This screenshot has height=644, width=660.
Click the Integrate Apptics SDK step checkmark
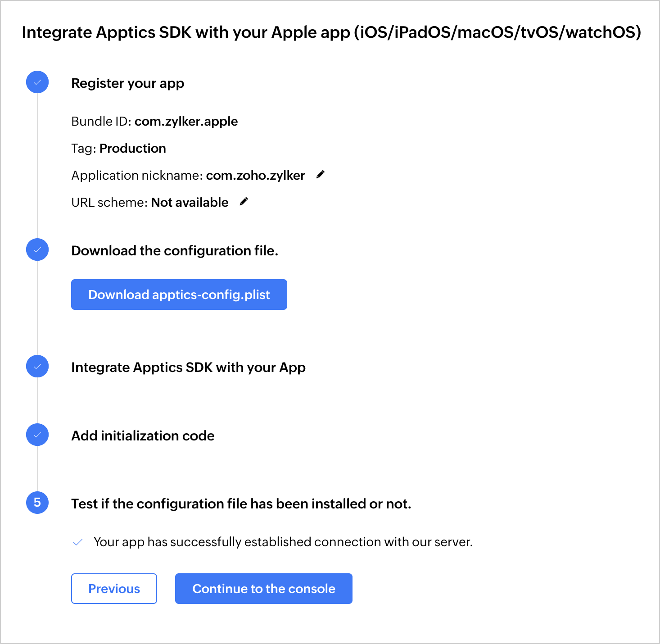point(37,367)
